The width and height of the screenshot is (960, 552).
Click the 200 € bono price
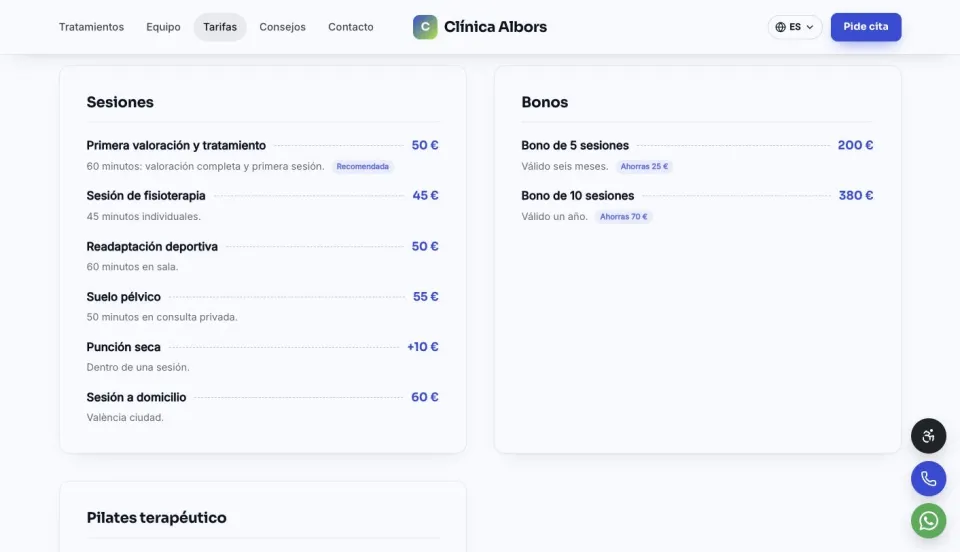pos(855,145)
